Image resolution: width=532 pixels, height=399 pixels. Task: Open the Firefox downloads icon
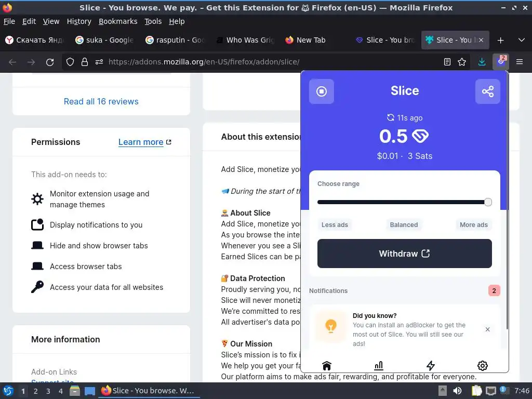click(482, 62)
